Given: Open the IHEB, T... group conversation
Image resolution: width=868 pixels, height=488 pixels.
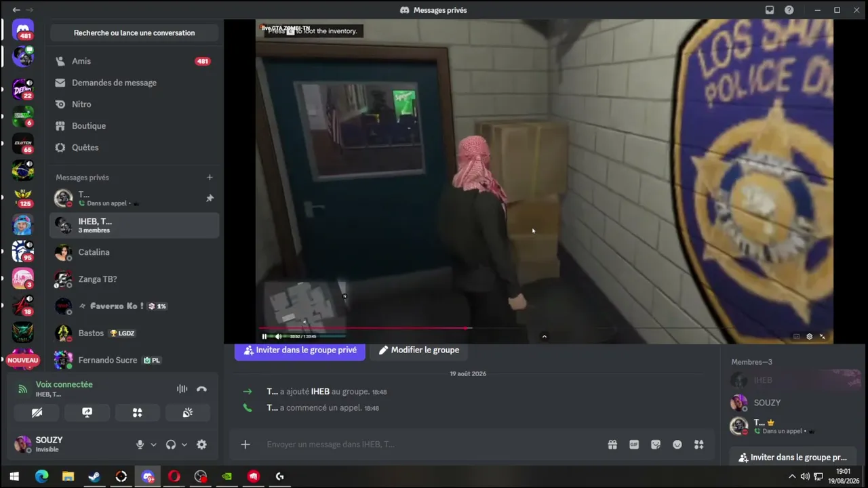Looking at the screenshot, I should (134, 225).
